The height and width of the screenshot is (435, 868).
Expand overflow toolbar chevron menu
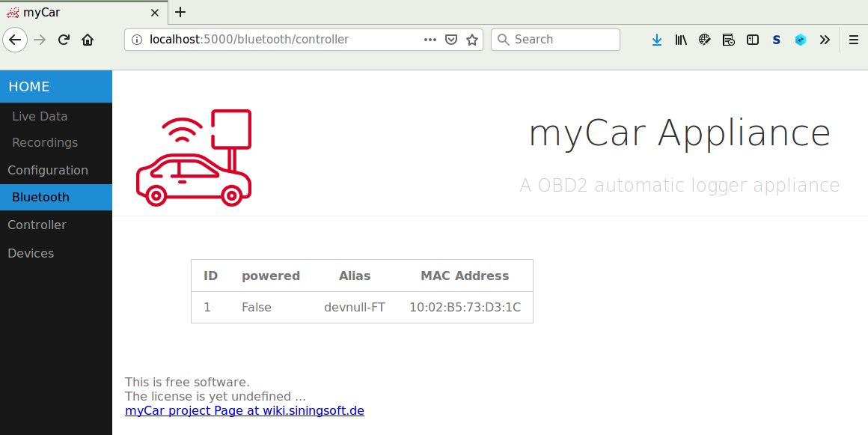(825, 40)
